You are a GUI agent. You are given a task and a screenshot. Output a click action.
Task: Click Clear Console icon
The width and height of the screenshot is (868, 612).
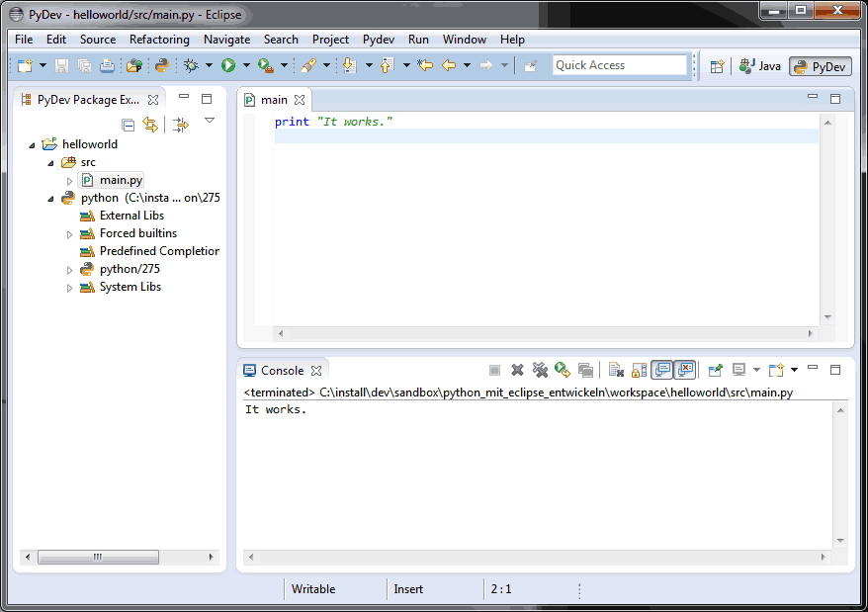(x=616, y=370)
